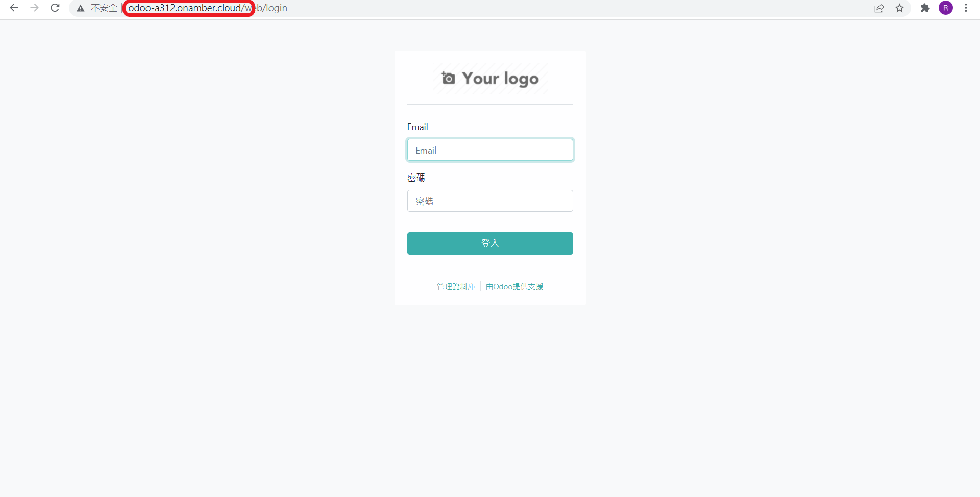This screenshot has height=497, width=980.
Task: Open the extensions puzzle icon
Action: click(x=925, y=8)
